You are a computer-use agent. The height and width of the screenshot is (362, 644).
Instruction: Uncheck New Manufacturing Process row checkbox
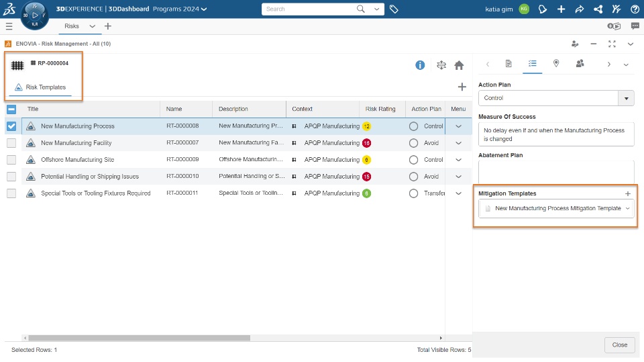[x=11, y=126]
